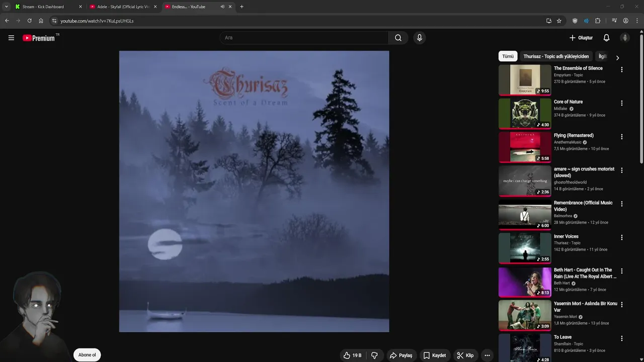Switch to the Stream - Kick Dashboard tab
The width and height of the screenshot is (644, 362).
pos(49,7)
